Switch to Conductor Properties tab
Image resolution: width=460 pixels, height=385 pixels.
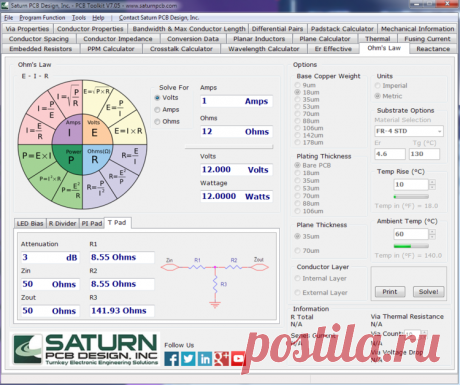(x=90, y=29)
